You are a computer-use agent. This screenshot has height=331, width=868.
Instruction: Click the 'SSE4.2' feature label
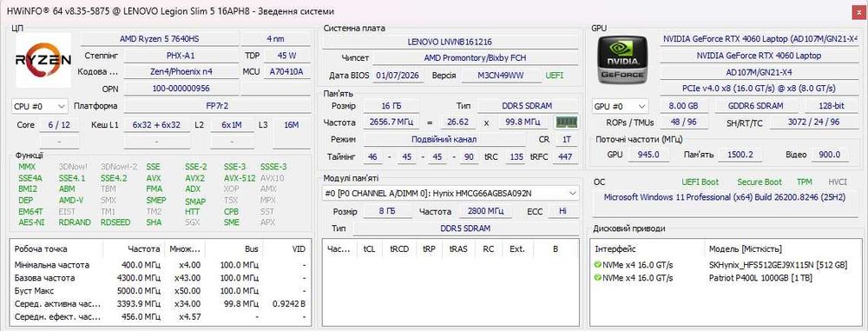pos(114,178)
